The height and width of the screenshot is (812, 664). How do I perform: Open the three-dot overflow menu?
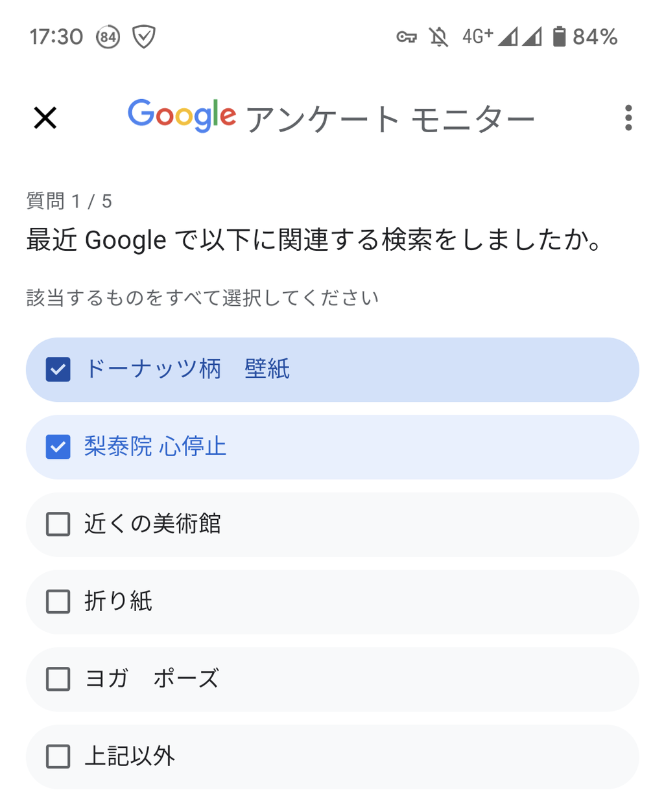(628, 118)
